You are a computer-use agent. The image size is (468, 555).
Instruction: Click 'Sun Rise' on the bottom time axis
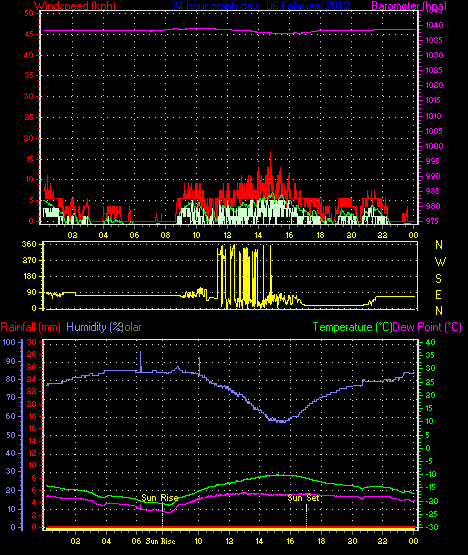(x=160, y=541)
